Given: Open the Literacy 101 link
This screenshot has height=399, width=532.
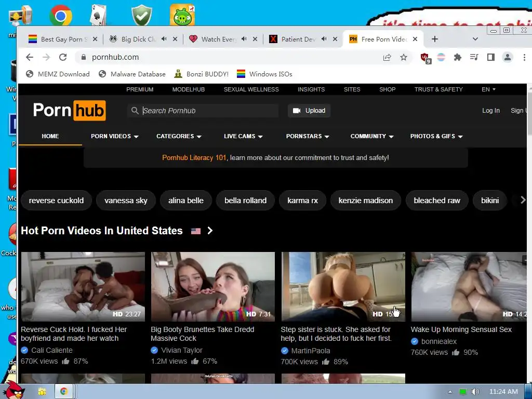Looking at the screenshot, I should [x=194, y=158].
